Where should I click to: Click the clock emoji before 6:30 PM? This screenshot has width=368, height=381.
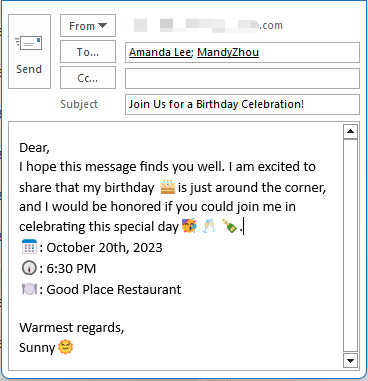click(x=29, y=268)
